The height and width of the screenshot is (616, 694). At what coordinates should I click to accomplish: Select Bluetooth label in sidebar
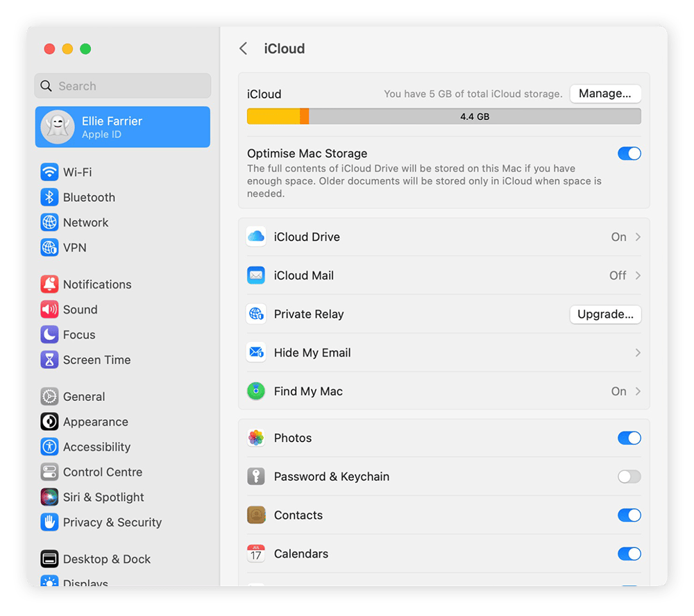89,198
